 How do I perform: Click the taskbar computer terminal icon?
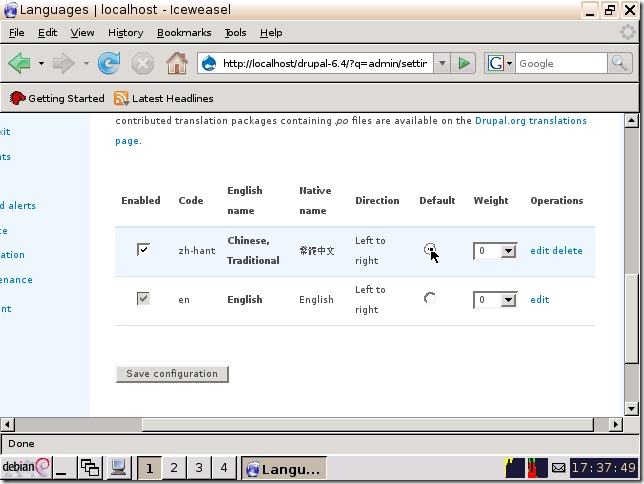tap(118, 467)
